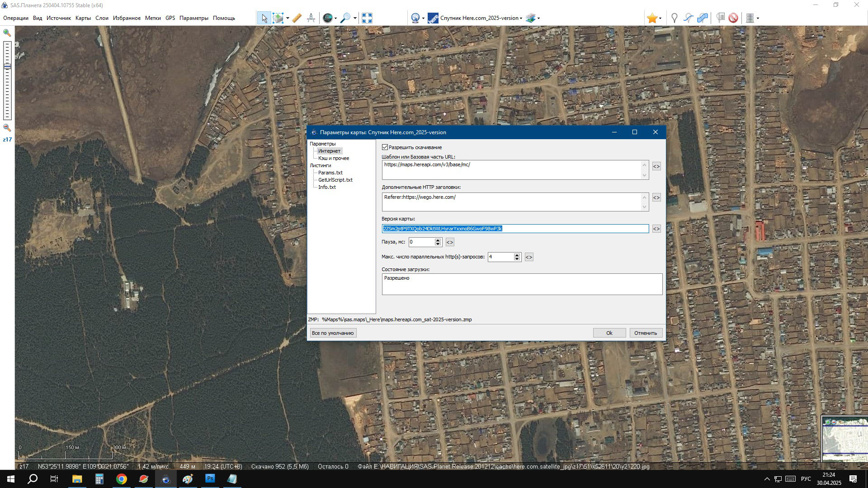Viewport: 868px width, 488px height.
Task: Select the add polygon tool icon
Action: [x=702, y=18]
